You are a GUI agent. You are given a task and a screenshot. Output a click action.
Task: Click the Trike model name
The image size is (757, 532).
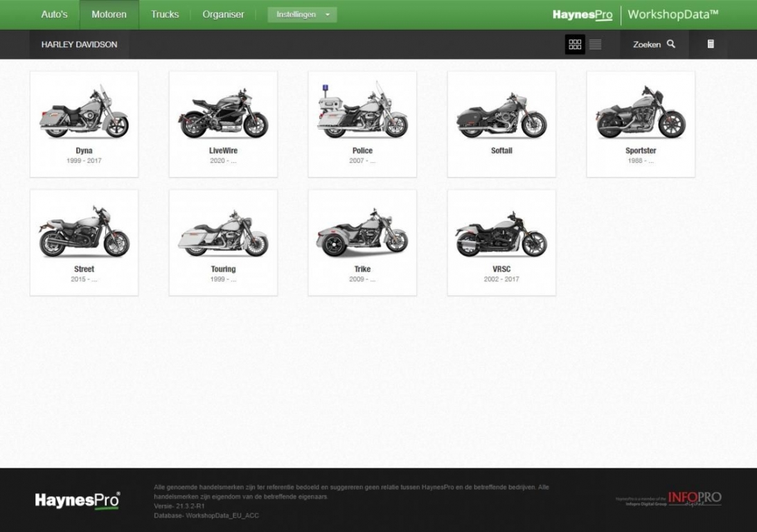click(x=362, y=269)
